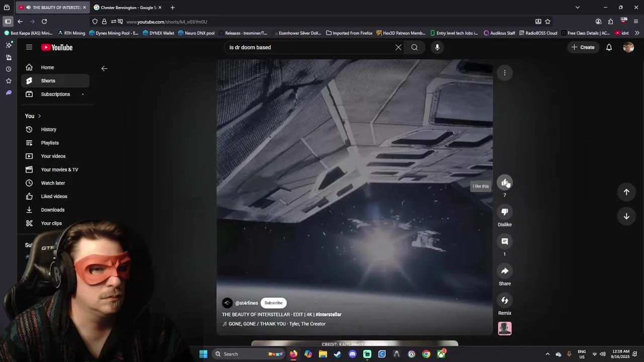Go back in the browser
Viewport: 644px width, 362px height.
(20, 22)
